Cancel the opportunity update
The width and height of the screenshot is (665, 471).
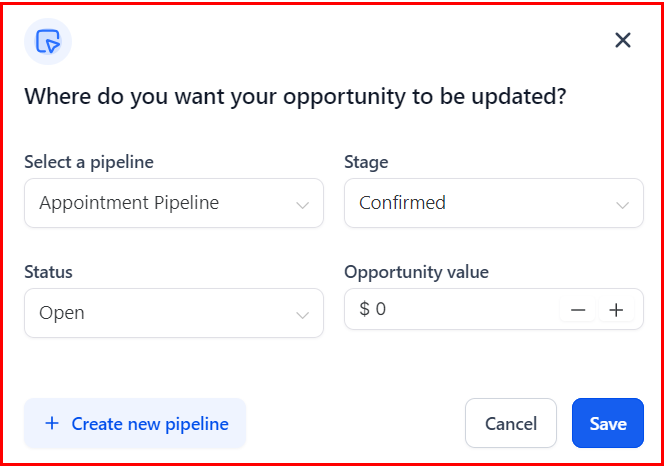[511, 424]
